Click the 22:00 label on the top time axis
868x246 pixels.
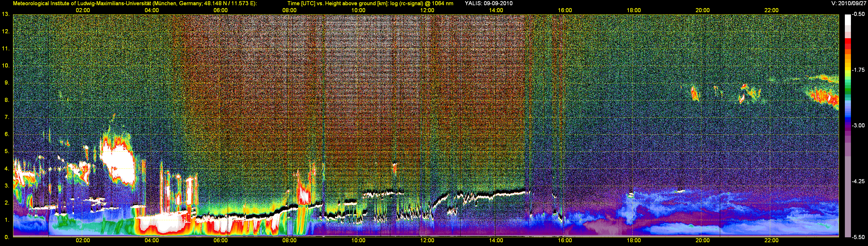point(772,10)
